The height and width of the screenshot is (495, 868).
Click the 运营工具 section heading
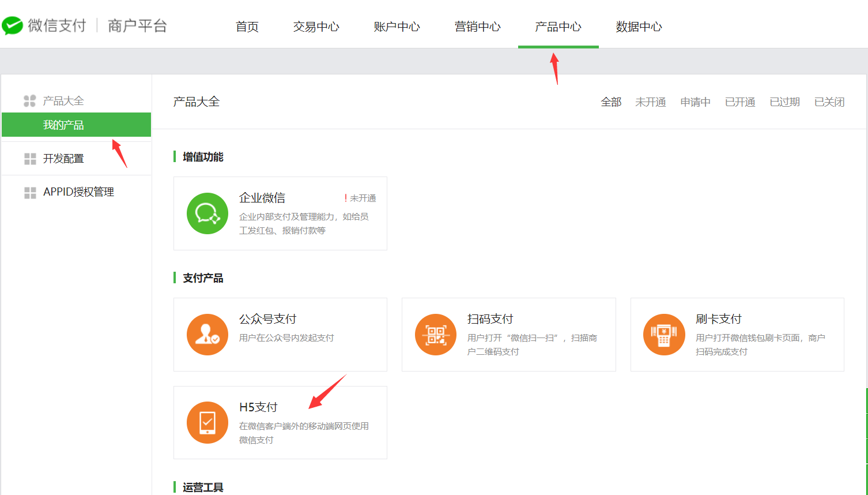(x=203, y=487)
